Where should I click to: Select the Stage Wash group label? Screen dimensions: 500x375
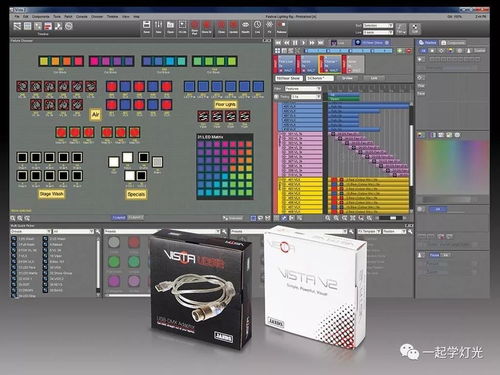[51, 194]
